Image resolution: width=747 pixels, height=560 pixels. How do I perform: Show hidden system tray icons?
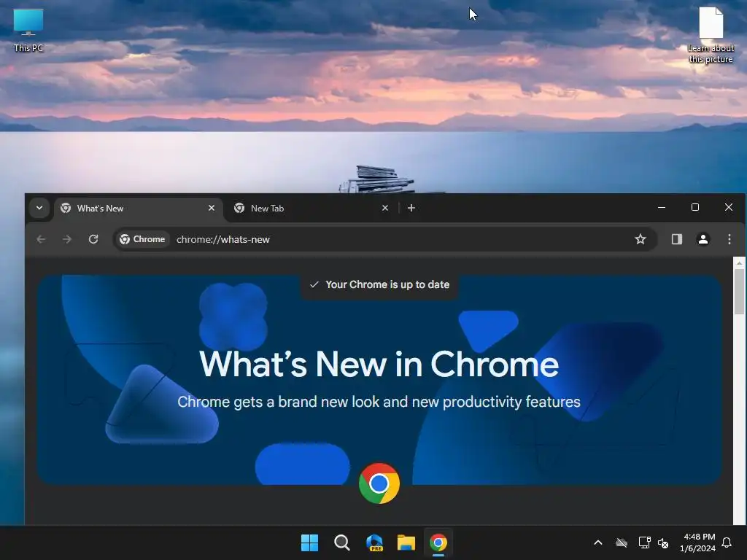click(598, 542)
